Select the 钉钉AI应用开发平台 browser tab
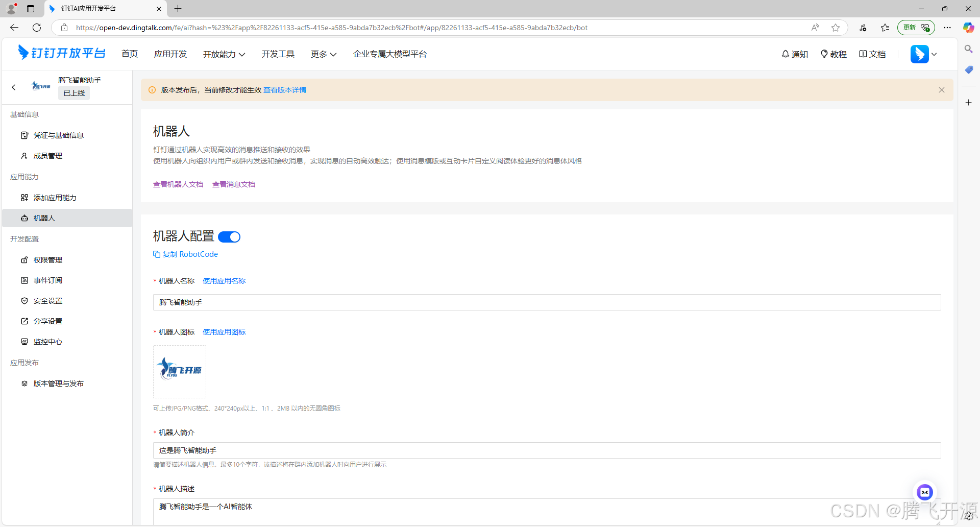The width and height of the screenshot is (980, 527). (x=106, y=9)
